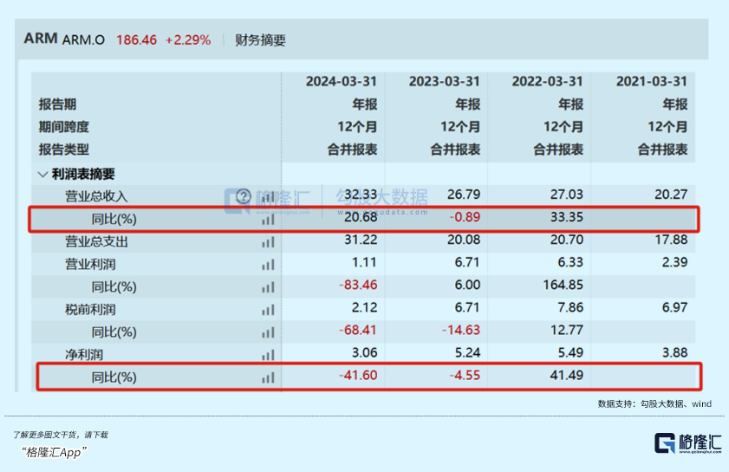The width and height of the screenshot is (729, 472).
Task: Select net profit growth -41.60
Action: (358, 375)
